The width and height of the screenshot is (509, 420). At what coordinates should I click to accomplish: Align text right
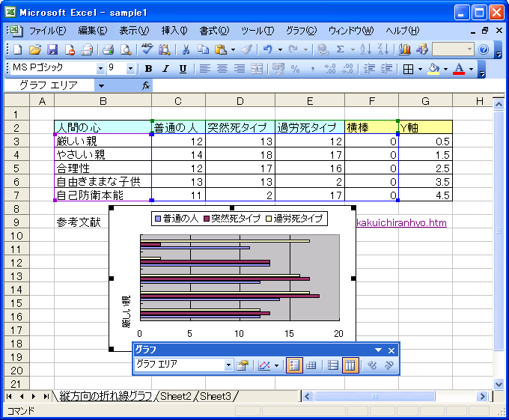tap(240, 68)
